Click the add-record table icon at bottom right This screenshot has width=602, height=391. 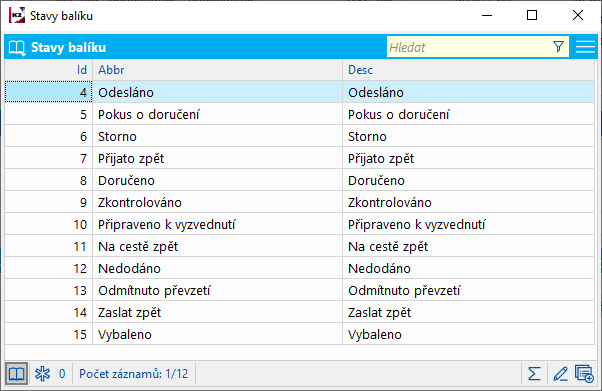point(584,373)
